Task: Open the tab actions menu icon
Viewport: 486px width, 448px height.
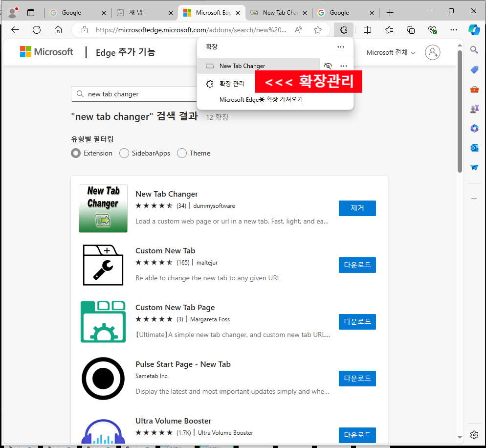Action: tap(31, 13)
